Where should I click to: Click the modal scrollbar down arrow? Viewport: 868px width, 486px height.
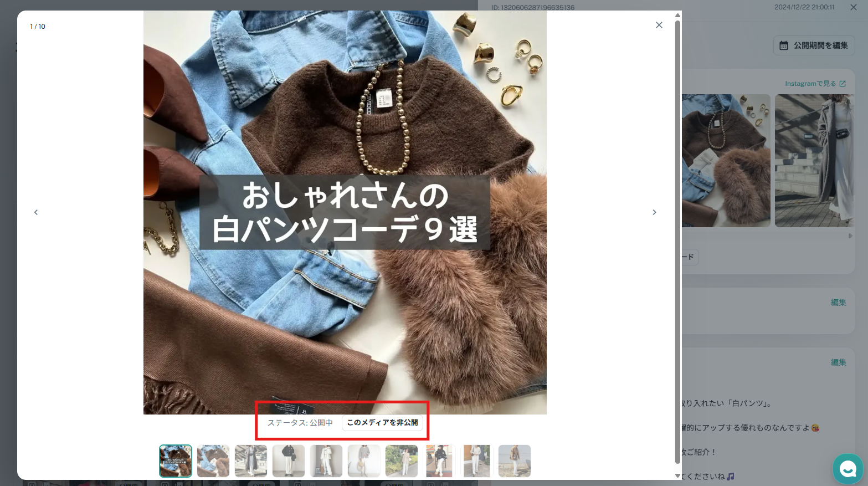677,475
